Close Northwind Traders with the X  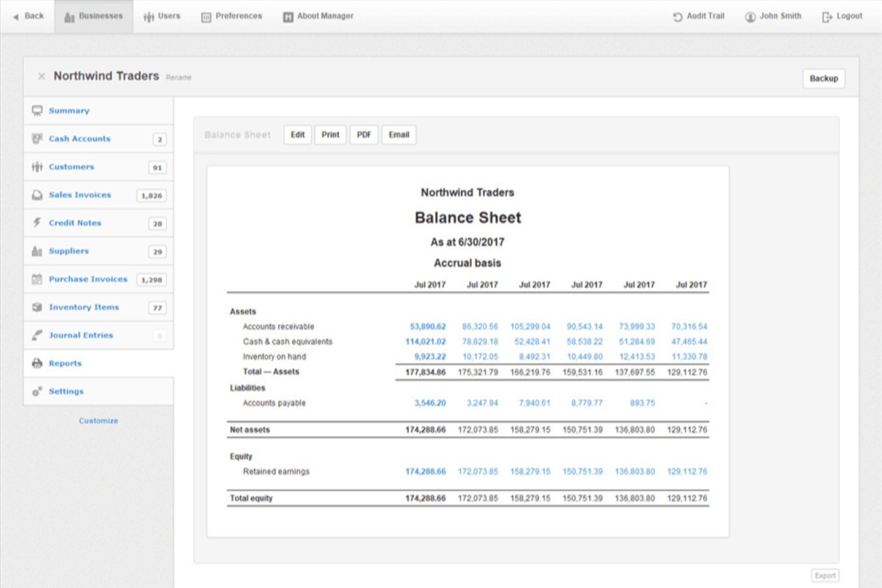42,76
